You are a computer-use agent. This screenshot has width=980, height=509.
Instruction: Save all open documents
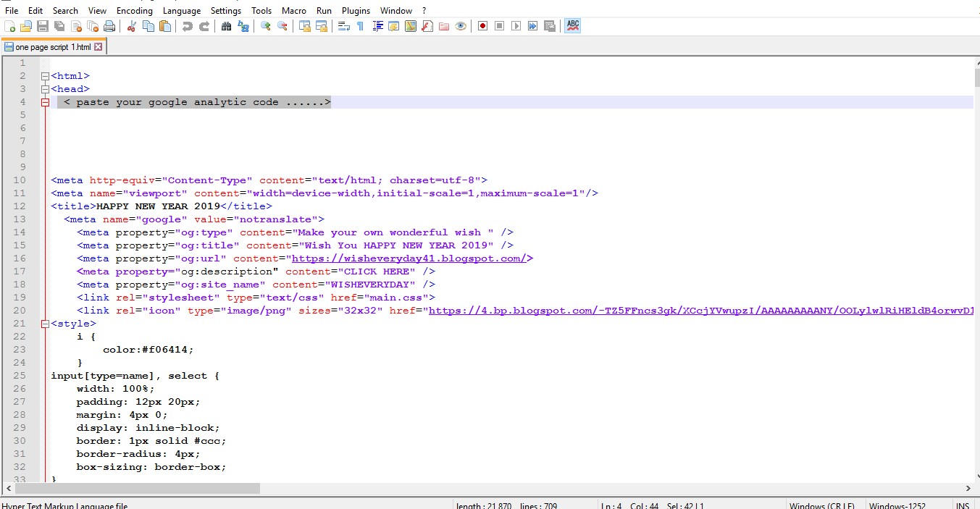point(59,26)
